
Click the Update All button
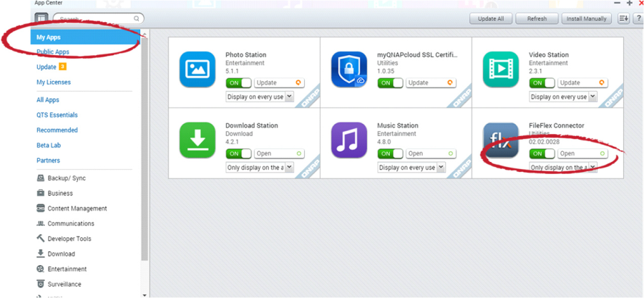[x=491, y=19]
